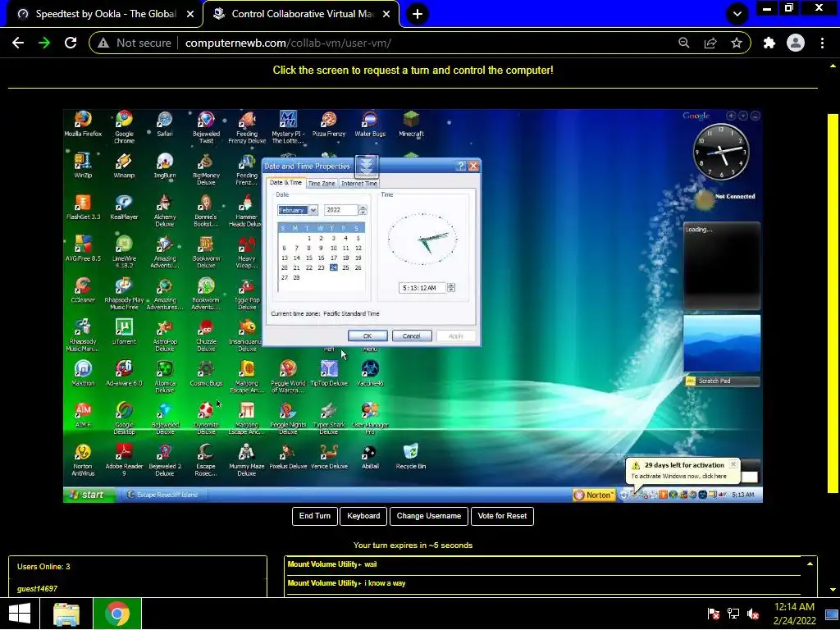Click the XP Start button
Image resolution: width=840 pixels, height=630 pixels.
pos(89,495)
